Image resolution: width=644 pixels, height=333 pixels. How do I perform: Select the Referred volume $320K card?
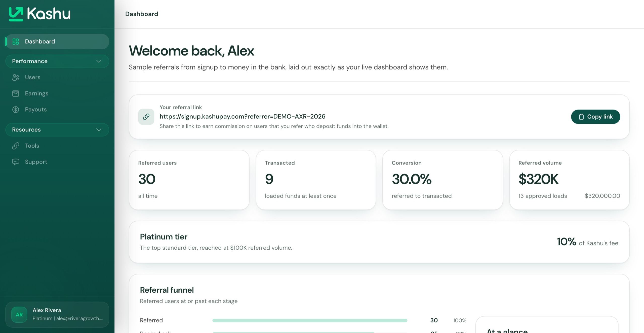click(x=570, y=180)
